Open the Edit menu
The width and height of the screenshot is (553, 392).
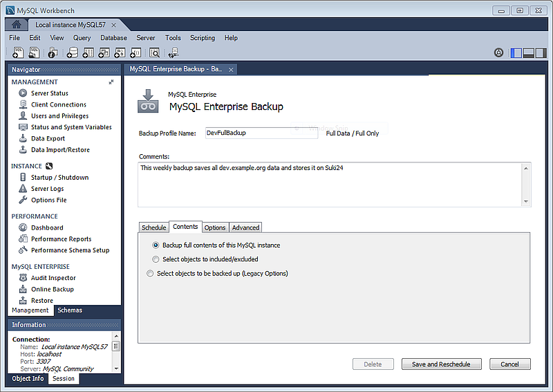35,38
